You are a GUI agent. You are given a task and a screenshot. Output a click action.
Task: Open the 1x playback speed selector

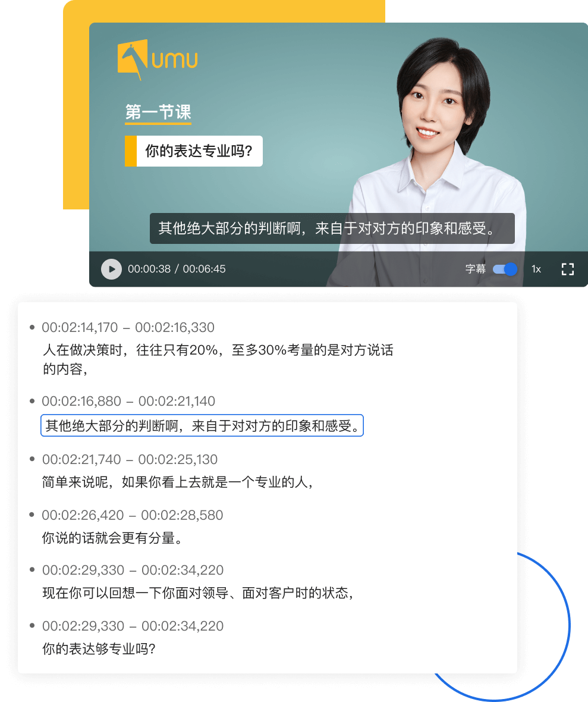[x=536, y=269]
